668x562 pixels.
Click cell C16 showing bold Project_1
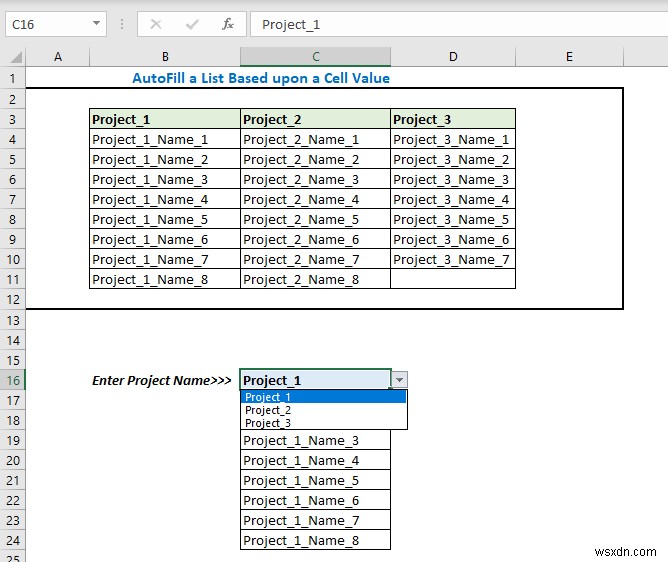pyautogui.click(x=315, y=380)
